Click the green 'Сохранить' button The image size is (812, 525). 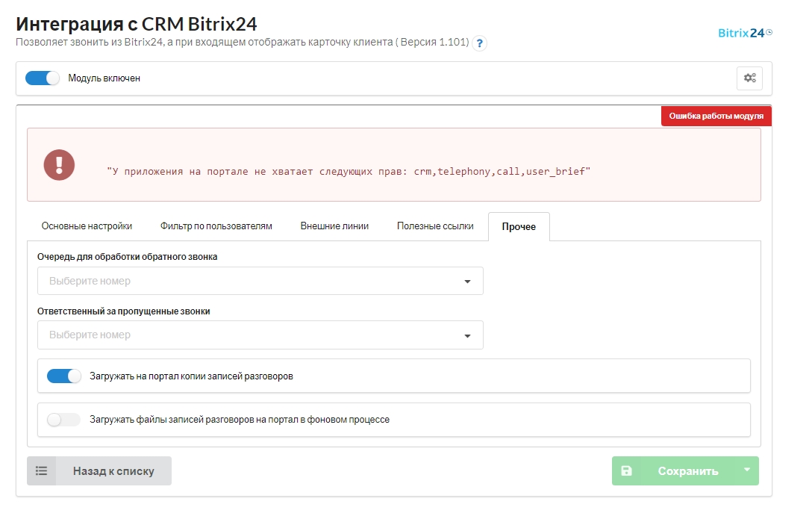point(687,471)
